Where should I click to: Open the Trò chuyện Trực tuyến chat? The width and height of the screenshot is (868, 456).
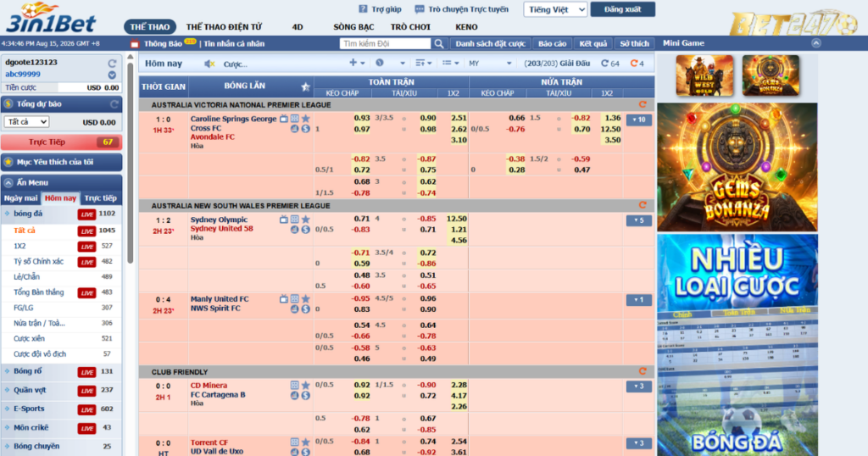(461, 9)
